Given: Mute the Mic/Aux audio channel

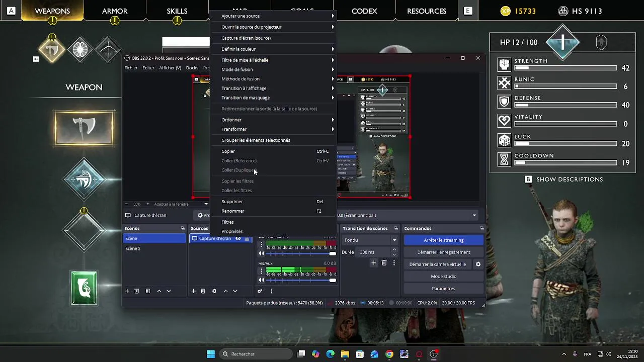Looking at the screenshot, I should 261,280.
